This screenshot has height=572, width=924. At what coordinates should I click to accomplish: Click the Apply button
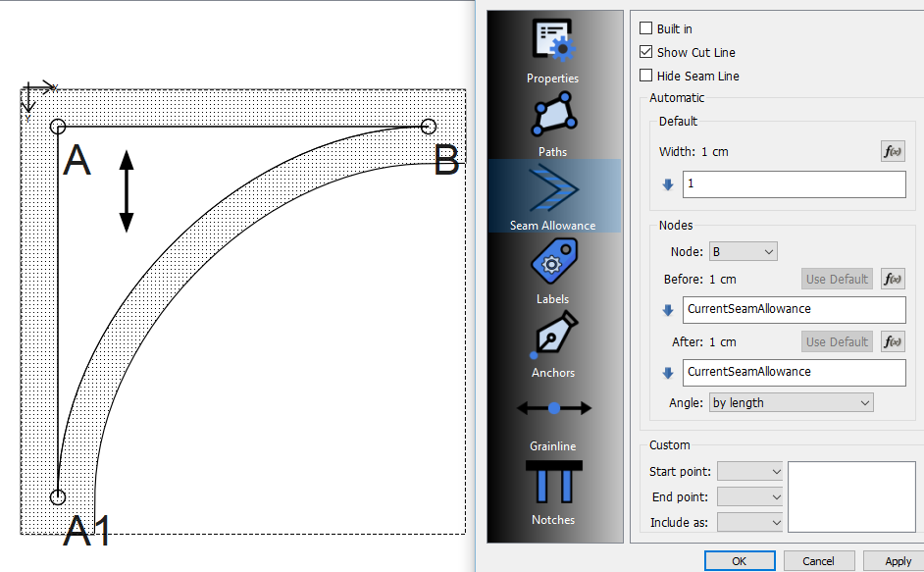pos(897,561)
